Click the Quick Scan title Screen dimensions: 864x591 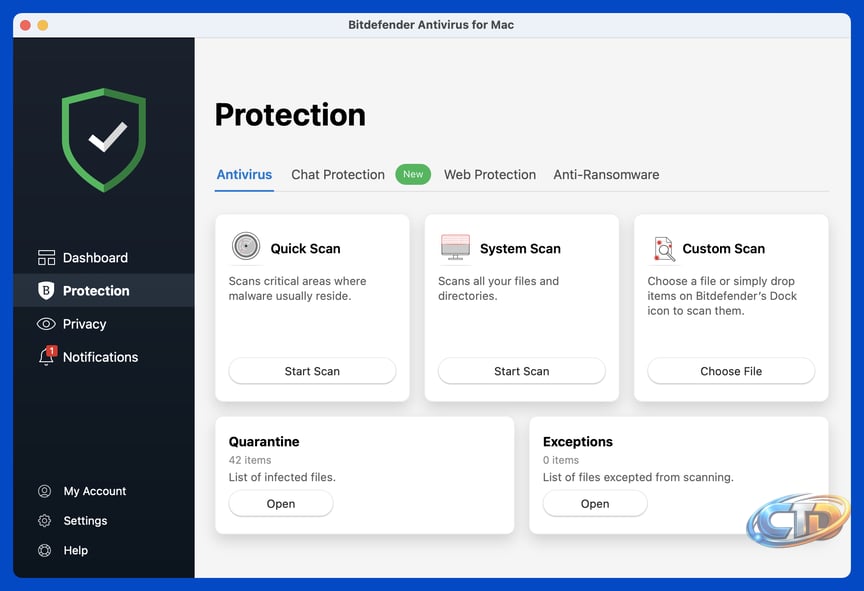tap(305, 248)
